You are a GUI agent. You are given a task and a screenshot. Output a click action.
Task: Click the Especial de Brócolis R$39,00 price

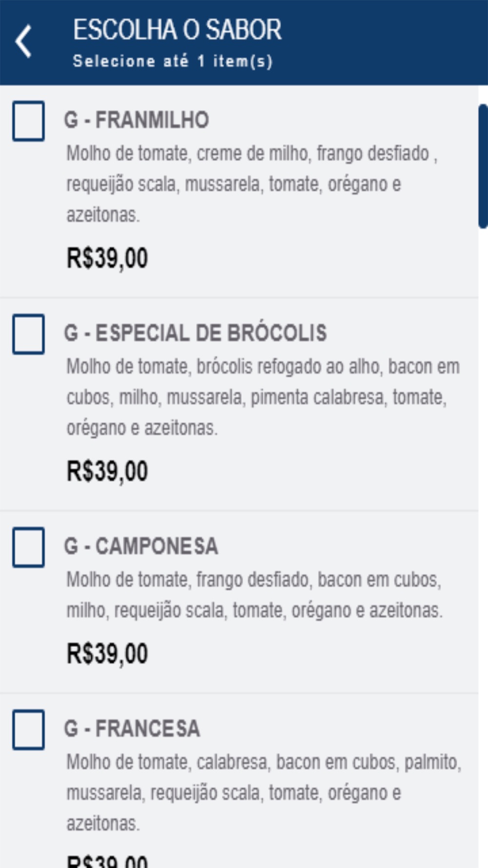[107, 471]
